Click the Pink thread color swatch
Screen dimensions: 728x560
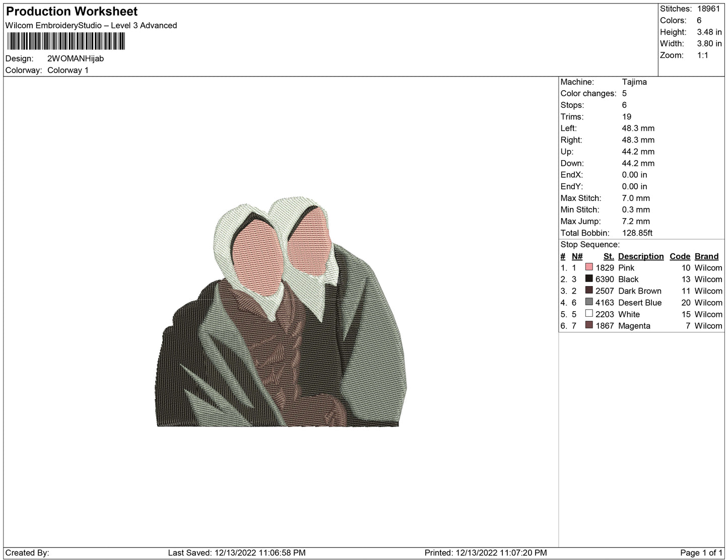(589, 267)
